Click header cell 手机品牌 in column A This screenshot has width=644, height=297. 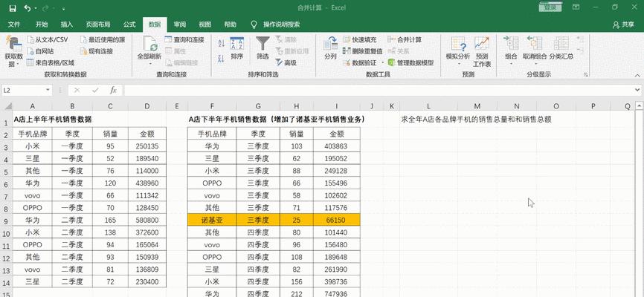[x=33, y=134]
